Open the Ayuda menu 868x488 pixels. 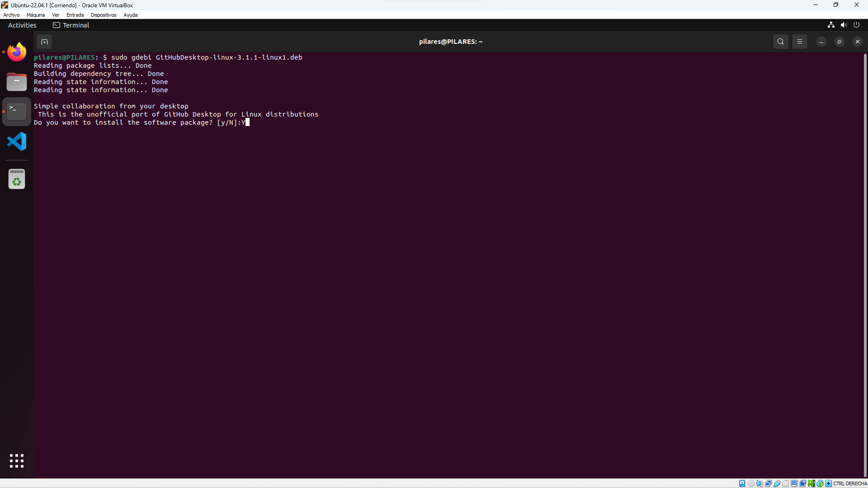click(130, 14)
